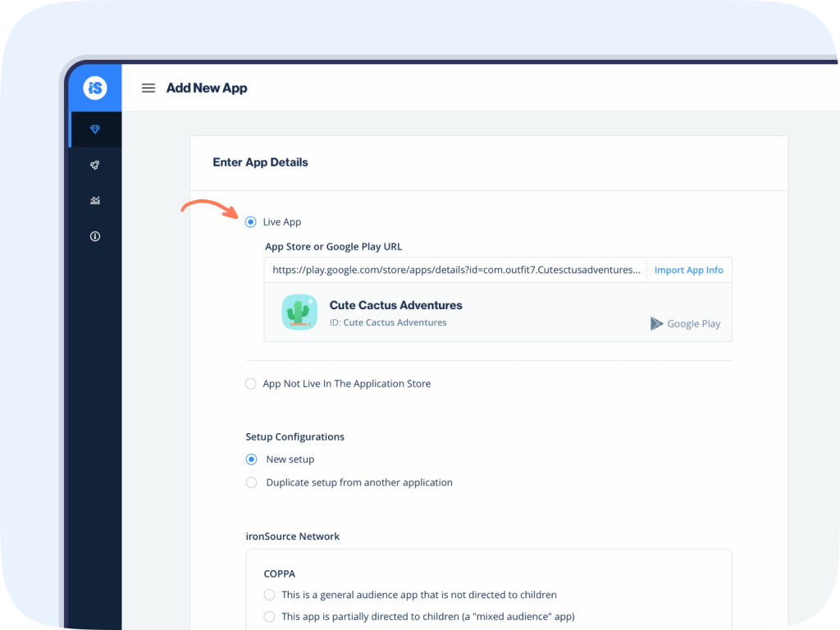
Task: Open the Google Play store link
Action: tap(693, 323)
